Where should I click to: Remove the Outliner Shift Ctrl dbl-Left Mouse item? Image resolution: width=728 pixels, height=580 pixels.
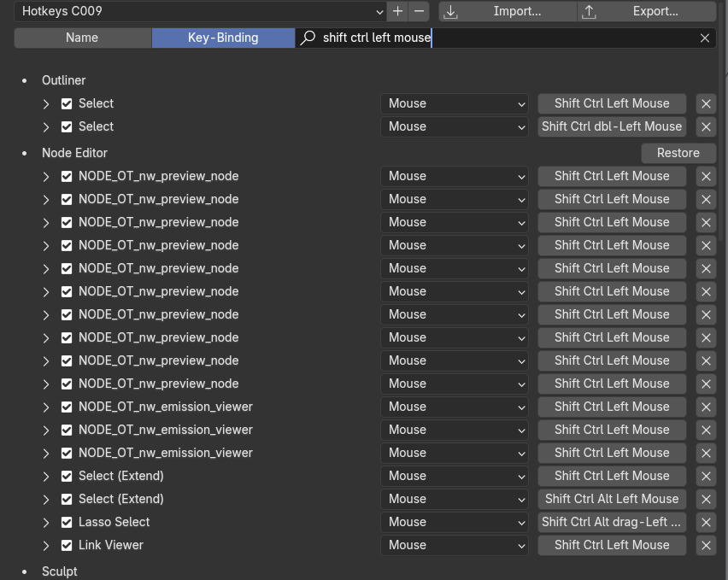tap(706, 126)
